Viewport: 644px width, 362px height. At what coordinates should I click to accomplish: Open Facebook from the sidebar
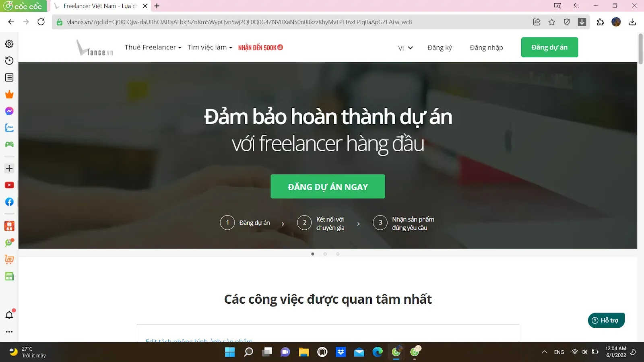coord(9,202)
